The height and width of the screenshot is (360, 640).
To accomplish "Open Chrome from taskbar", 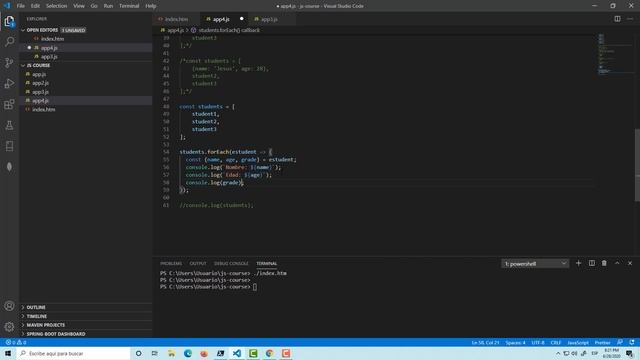I will (x=269, y=353).
